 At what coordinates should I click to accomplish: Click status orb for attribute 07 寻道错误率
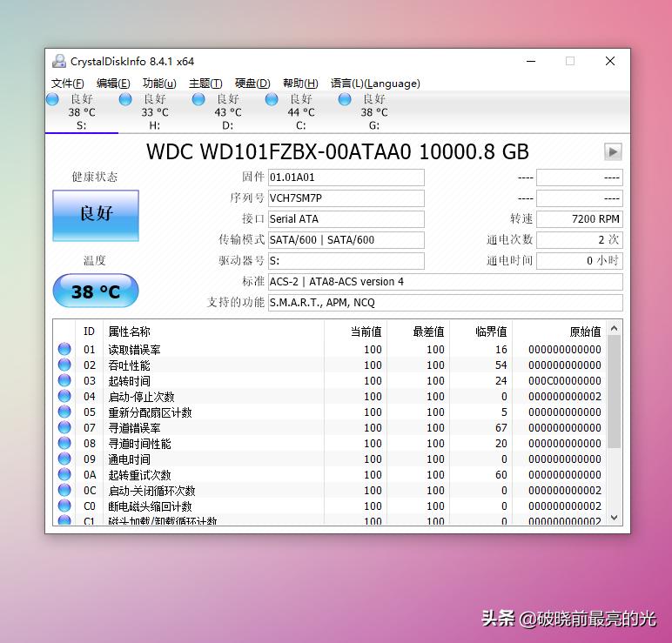pos(64,427)
